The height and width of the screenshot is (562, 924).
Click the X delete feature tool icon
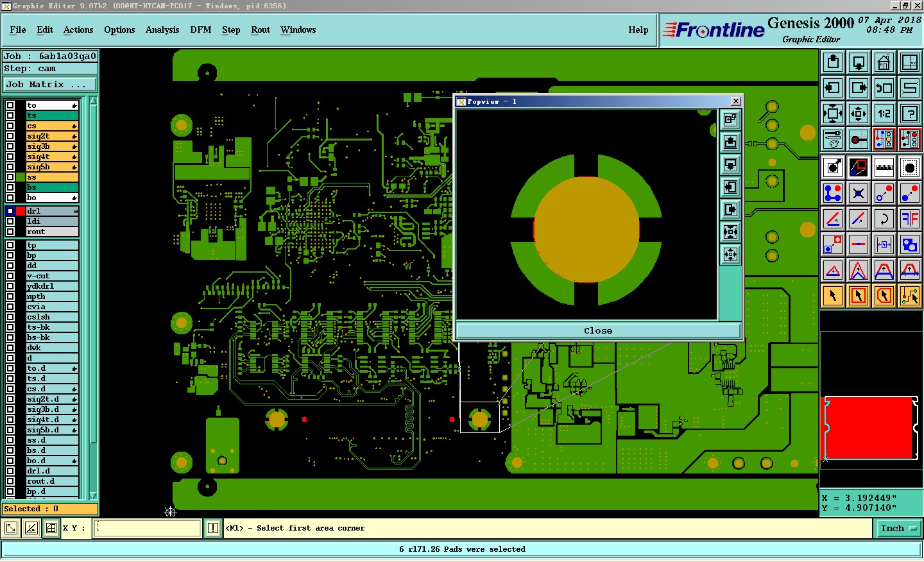[859, 193]
